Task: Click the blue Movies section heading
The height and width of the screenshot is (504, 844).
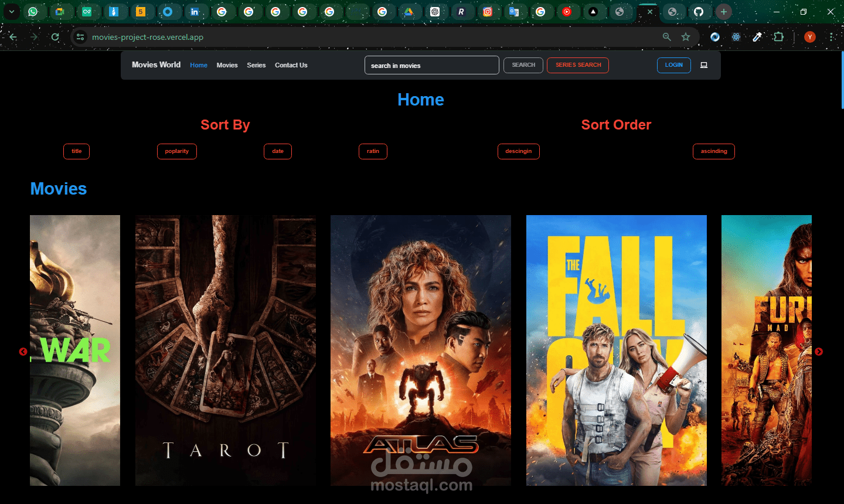Action: click(59, 189)
